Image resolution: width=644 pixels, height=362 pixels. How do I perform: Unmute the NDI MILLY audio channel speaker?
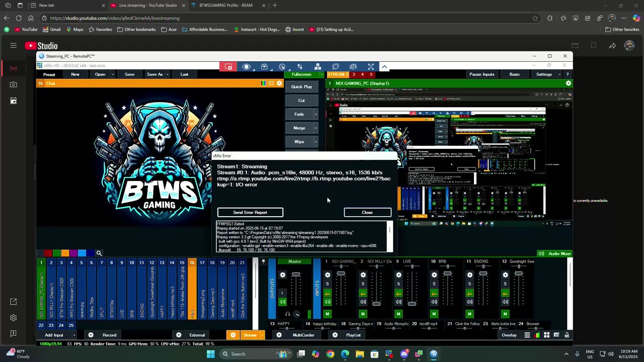point(363,302)
